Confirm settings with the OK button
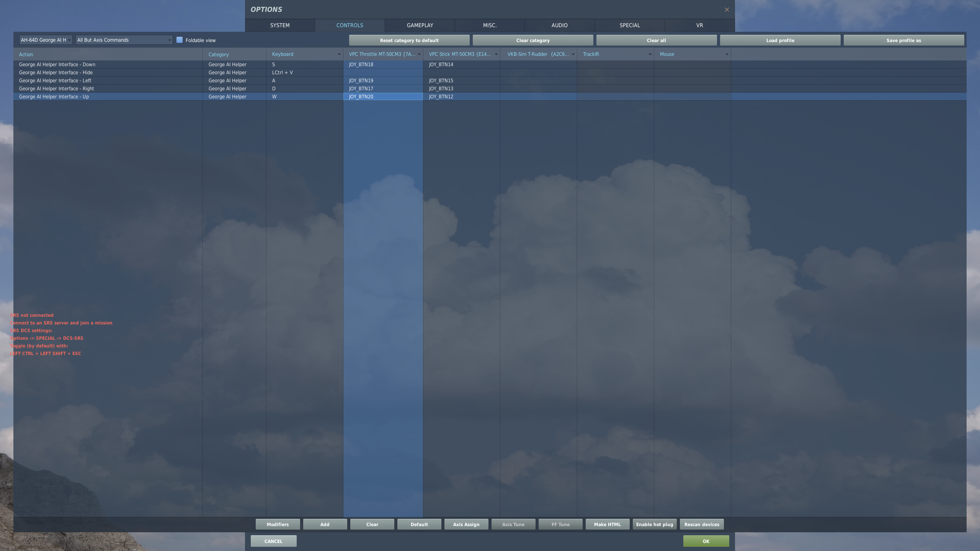 click(706, 541)
